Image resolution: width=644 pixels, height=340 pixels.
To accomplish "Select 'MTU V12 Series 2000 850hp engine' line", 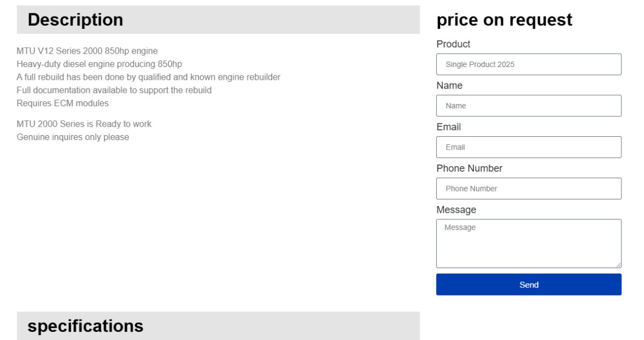I will click(x=87, y=51).
